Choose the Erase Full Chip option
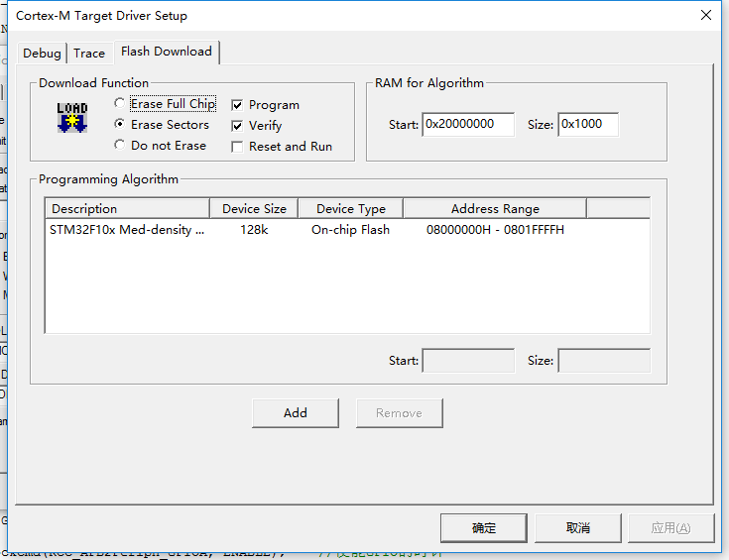 click(x=120, y=104)
